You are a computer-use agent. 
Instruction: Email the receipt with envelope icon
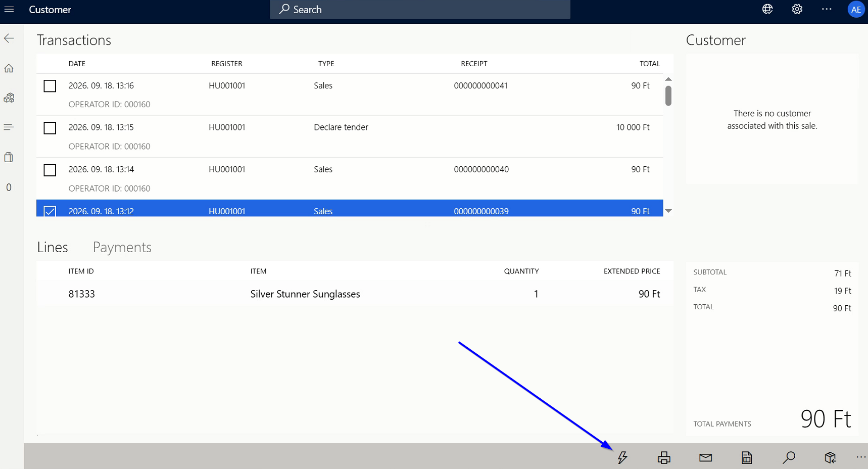(x=706, y=457)
